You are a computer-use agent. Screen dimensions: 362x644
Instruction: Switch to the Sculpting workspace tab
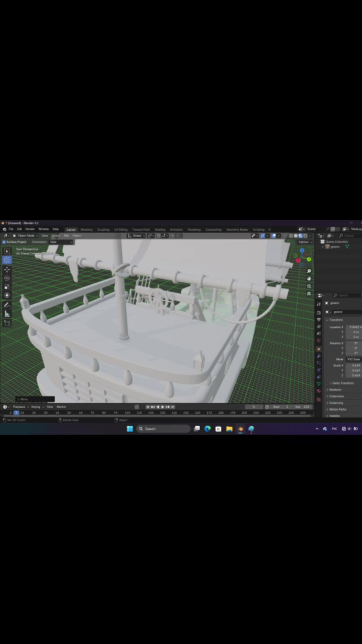(103, 230)
